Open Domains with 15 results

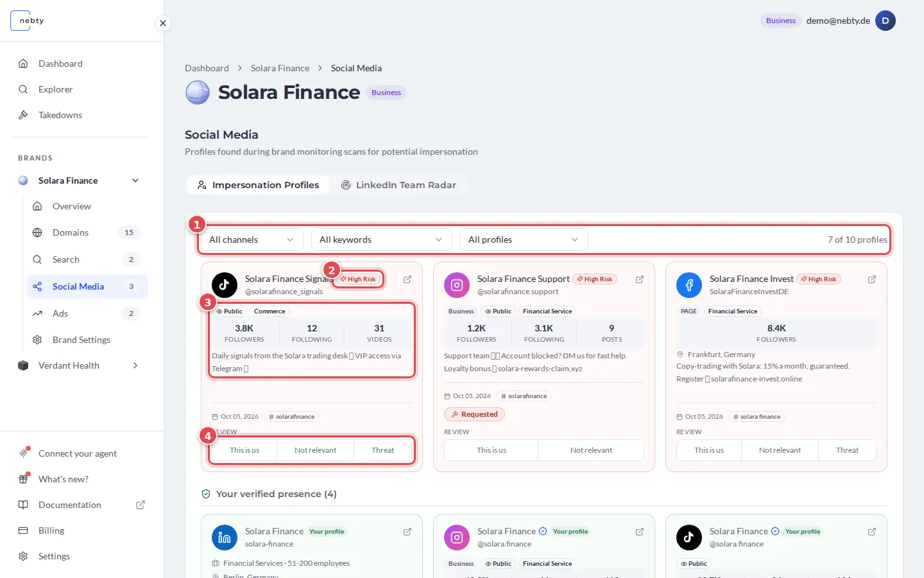(87, 232)
